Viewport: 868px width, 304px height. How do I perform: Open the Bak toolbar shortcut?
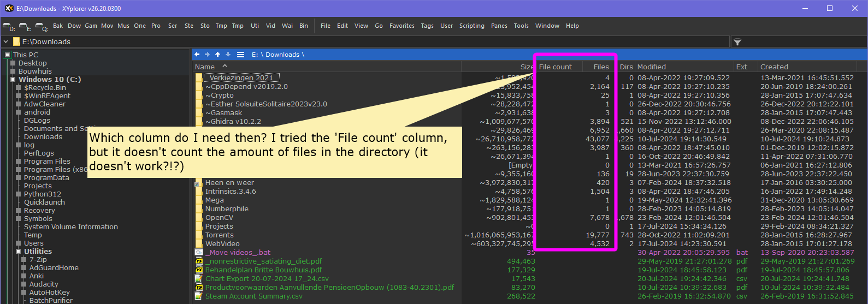point(58,26)
